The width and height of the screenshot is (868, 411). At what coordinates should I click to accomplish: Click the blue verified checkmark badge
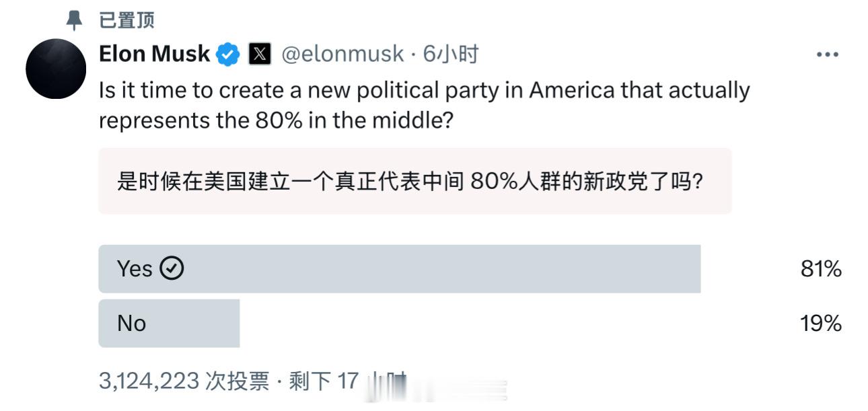point(228,54)
